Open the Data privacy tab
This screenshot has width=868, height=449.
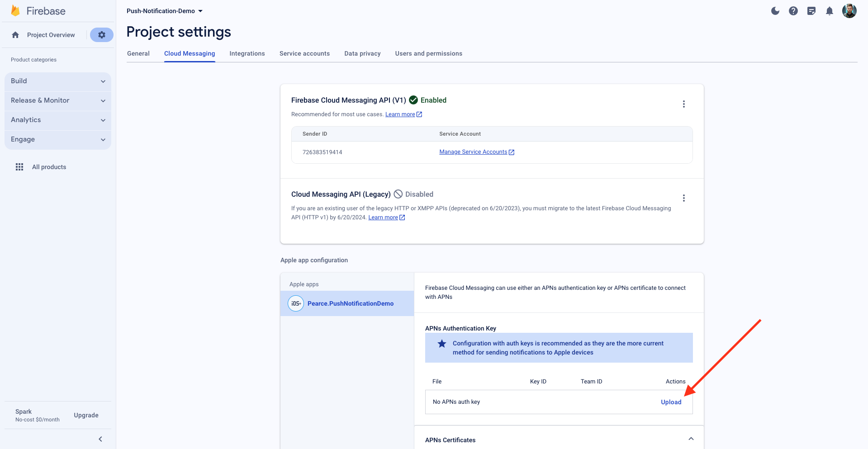362,53
